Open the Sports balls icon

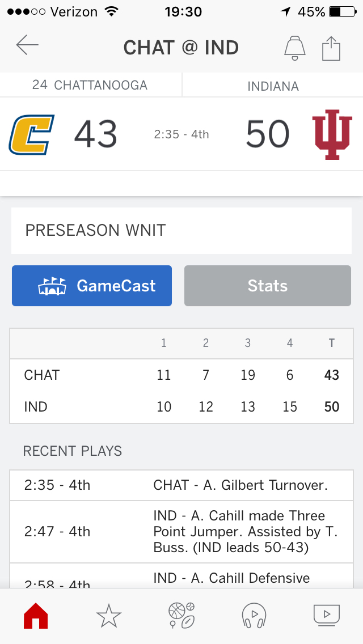[181, 615]
